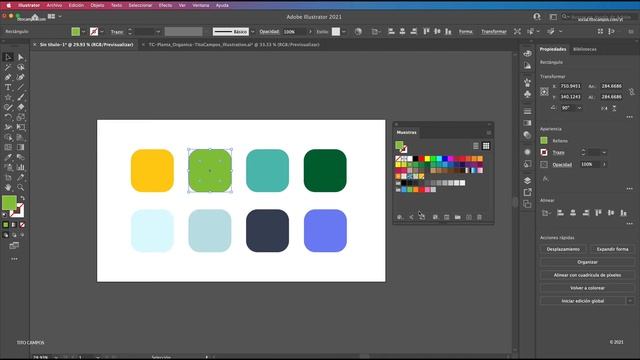Switch to TC-Planta_Organica document tab

tap(234, 44)
